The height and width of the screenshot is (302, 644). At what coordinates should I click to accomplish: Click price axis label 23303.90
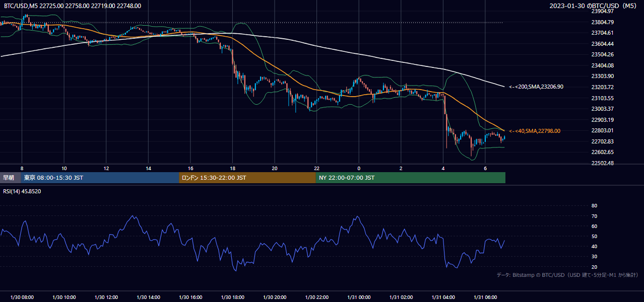click(x=602, y=76)
